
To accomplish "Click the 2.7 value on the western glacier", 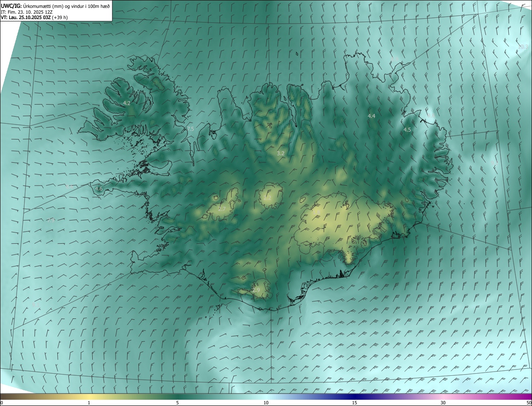I will tap(222, 209).
